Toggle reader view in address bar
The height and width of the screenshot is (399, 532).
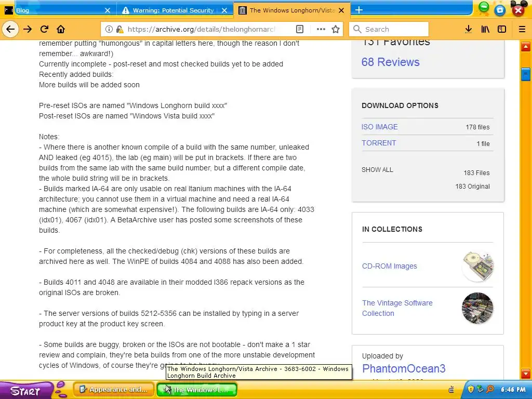click(x=300, y=29)
